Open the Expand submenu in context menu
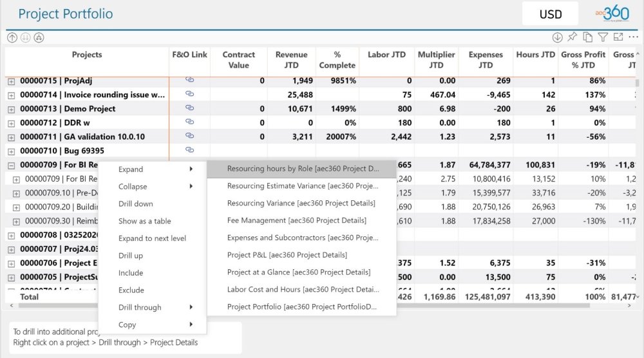The height and width of the screenshot is (358, 644). tap(152, 169)
